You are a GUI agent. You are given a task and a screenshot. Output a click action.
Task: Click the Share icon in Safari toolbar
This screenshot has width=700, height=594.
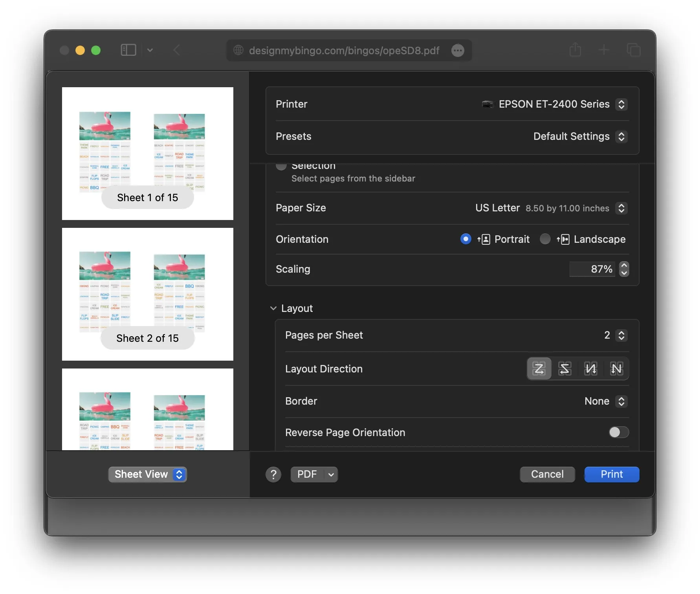[x=575, y=50]
